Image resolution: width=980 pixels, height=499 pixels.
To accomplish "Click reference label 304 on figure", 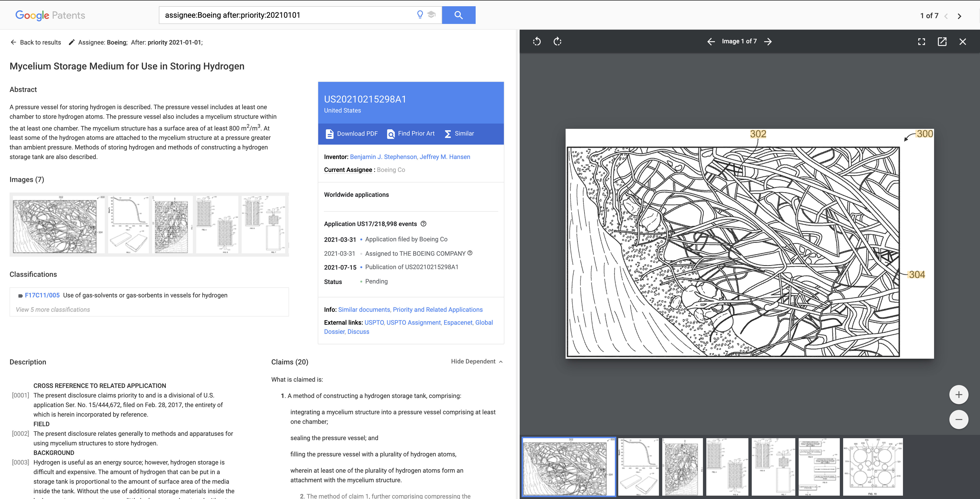I will [916, 274].
